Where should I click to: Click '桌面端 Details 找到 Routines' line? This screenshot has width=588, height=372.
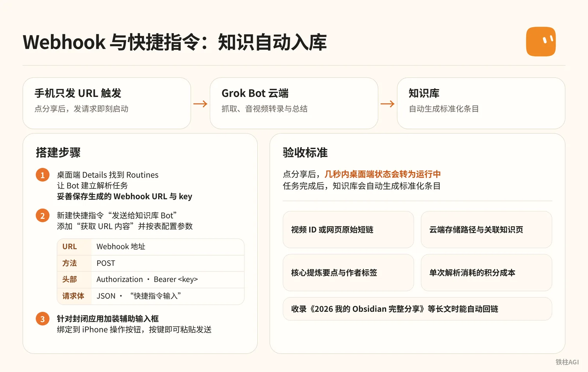coord(108,175)
